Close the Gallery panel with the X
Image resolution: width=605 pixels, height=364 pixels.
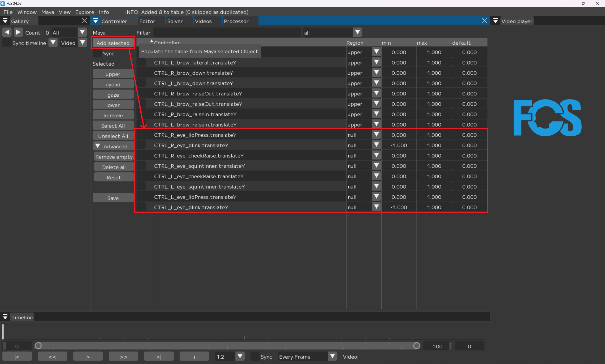(85, 21)
